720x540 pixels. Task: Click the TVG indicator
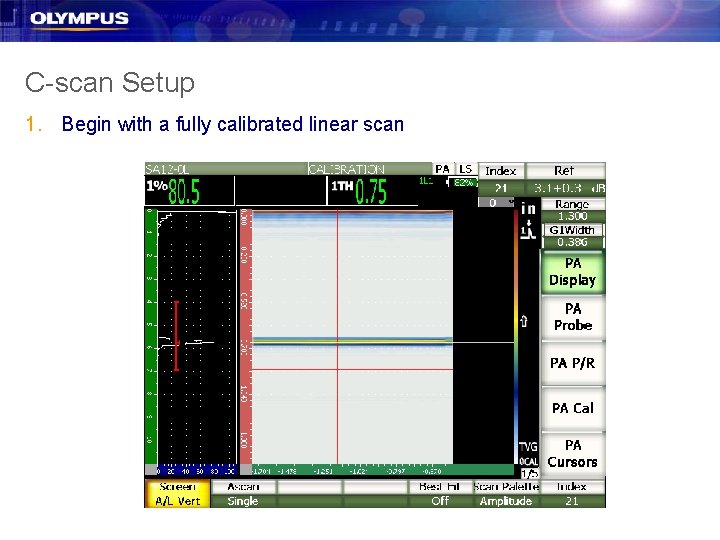pos(528,447)
